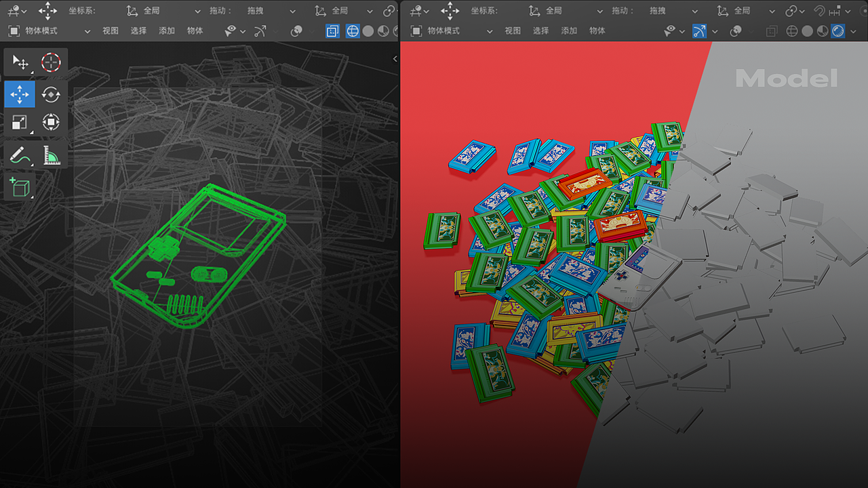Screen dimensions: 868x488
Task: Select the Select Box tool in left toolbar
Action: [x=20, y=62]
